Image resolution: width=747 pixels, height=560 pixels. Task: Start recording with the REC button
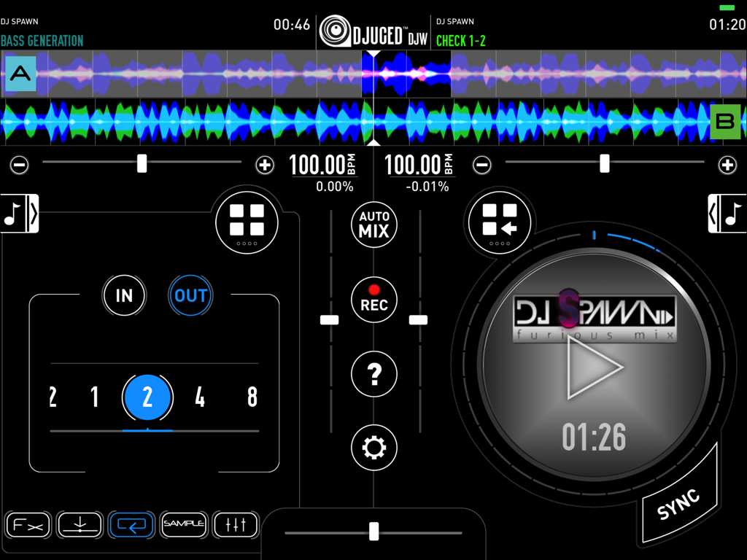373,300
